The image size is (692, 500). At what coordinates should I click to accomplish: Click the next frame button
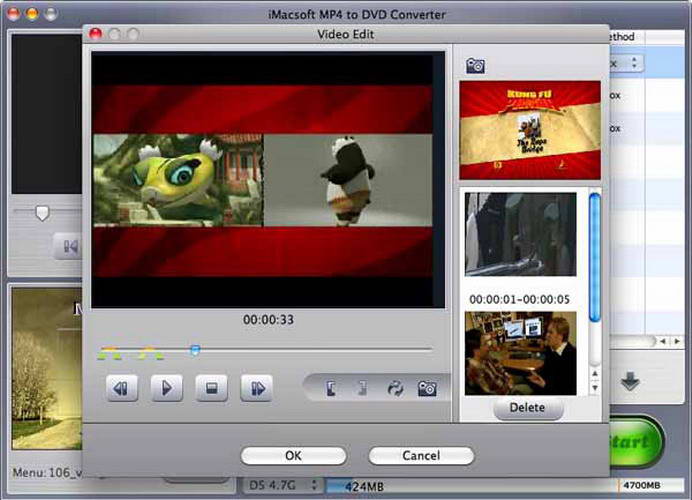pyautogui.click(x=257, y=388)
